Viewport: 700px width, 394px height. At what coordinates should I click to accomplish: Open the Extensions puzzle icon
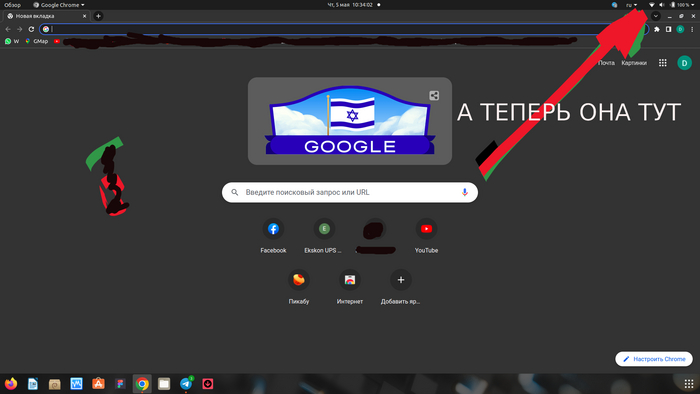click(657, 29)
